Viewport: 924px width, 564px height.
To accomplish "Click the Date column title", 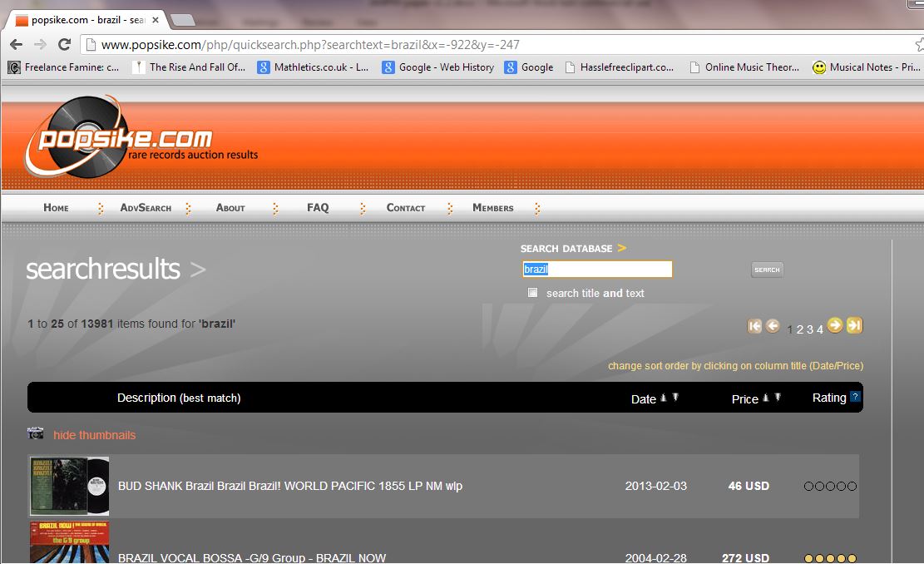I will (x=644, y=399).
